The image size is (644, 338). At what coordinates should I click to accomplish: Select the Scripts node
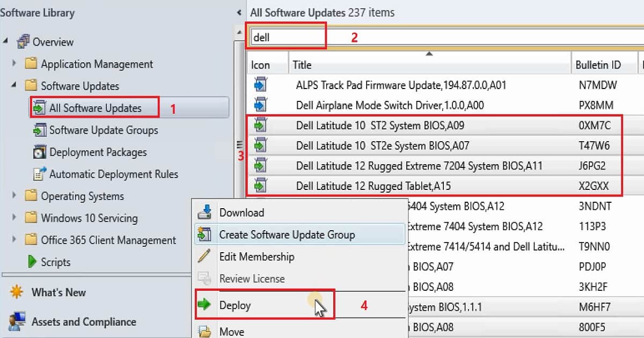(55, 262)
